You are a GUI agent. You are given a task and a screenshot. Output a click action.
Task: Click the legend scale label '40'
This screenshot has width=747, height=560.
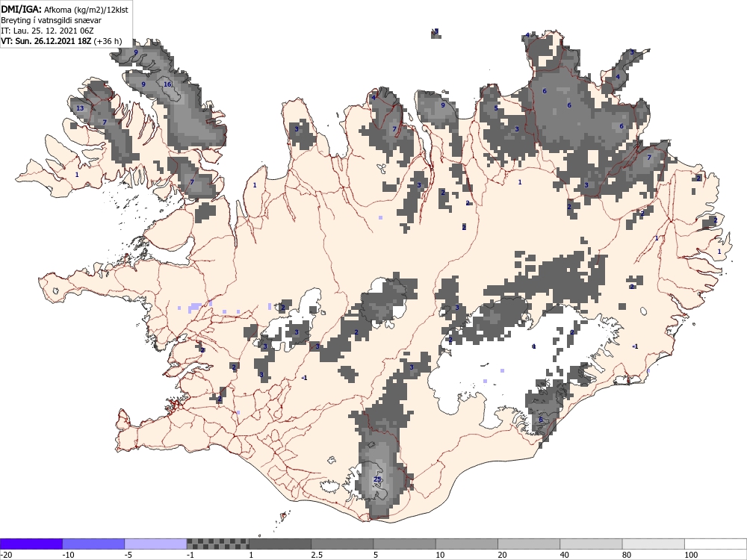coord(565,555)
